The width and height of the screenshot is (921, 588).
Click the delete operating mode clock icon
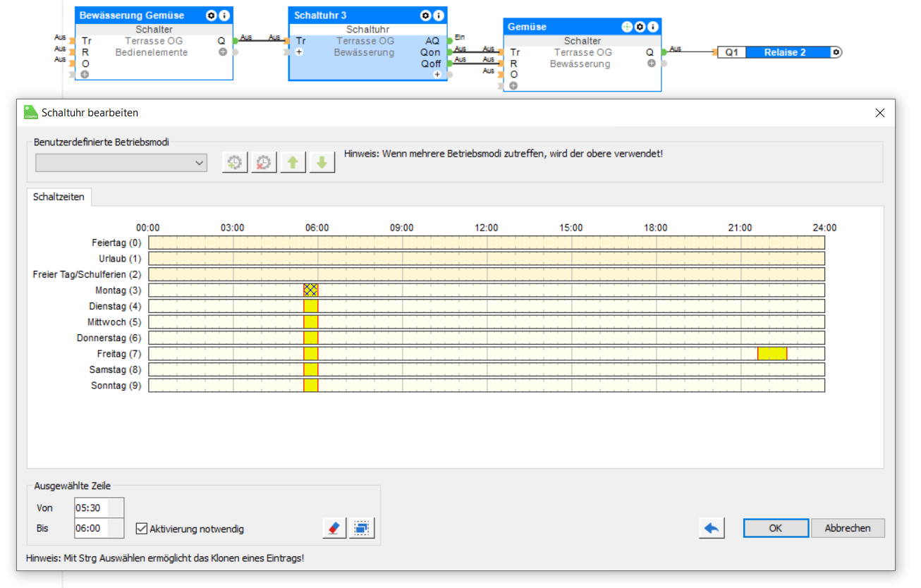[263, 163]
